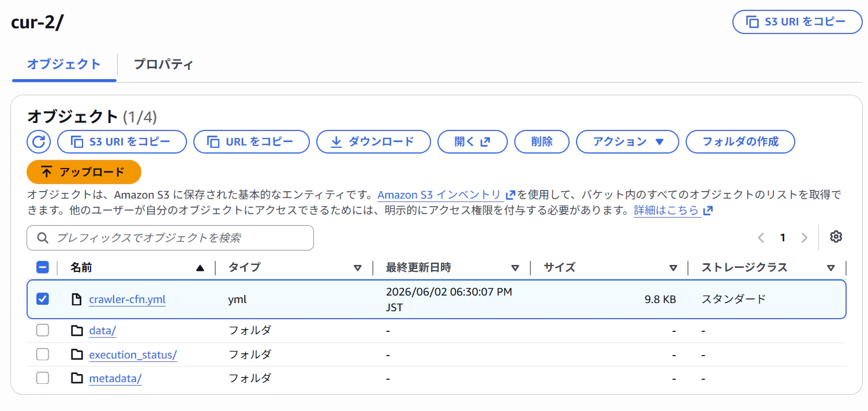Click the 9.8 KB size cell

click(660, 300)
